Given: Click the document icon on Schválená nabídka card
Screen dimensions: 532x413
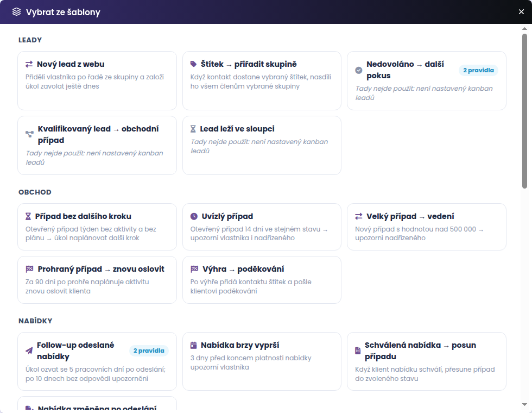Looking at the screenshot, I should tap(358, 351).
